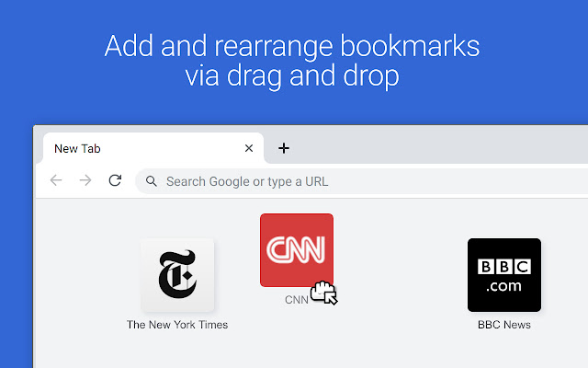Click the browser back arrow

[56, 181]
